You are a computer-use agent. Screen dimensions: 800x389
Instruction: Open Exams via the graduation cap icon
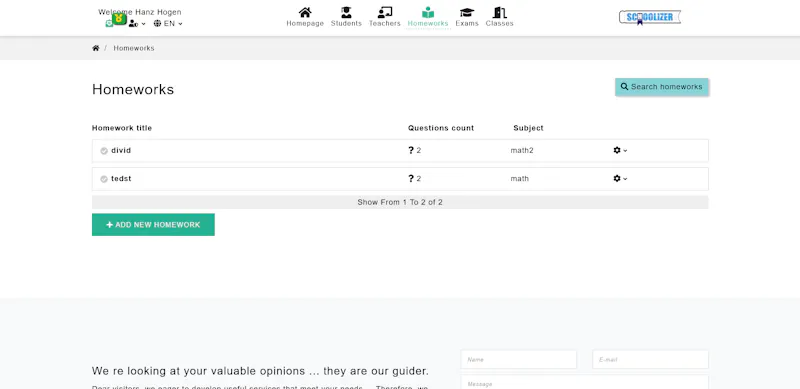coord(467,12)
